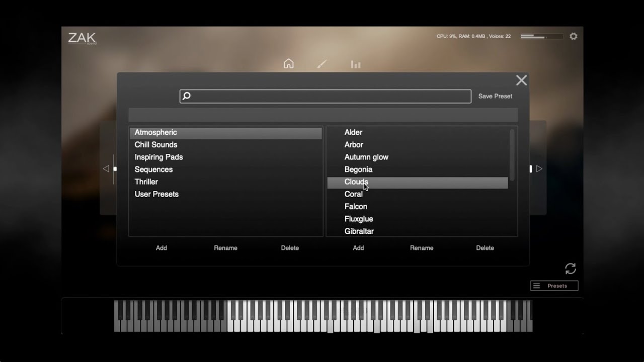The width and height of the screenshot is (644, 362).
Task: Load the Alder preset
Action: click(x=418, y=133)
